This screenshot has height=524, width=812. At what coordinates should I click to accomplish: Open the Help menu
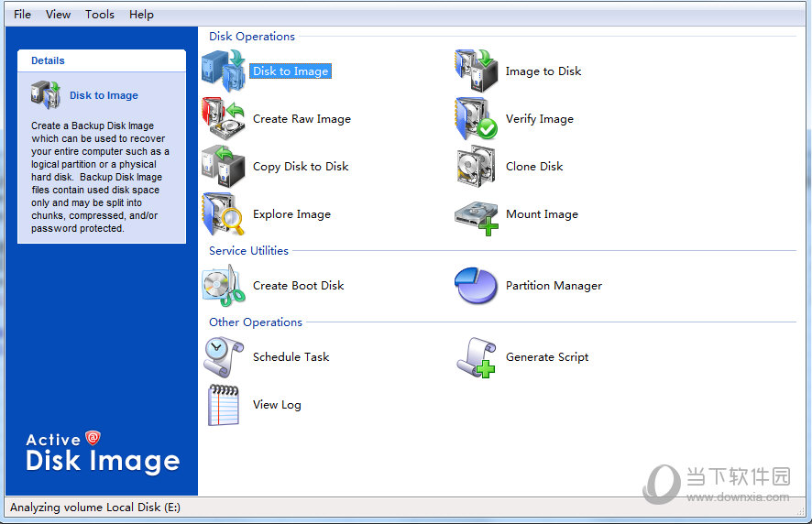[x=141, y=15]
